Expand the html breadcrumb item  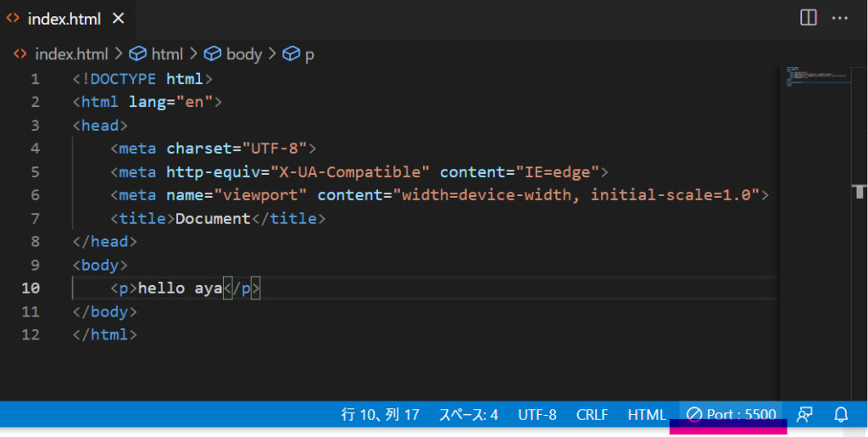167,54
